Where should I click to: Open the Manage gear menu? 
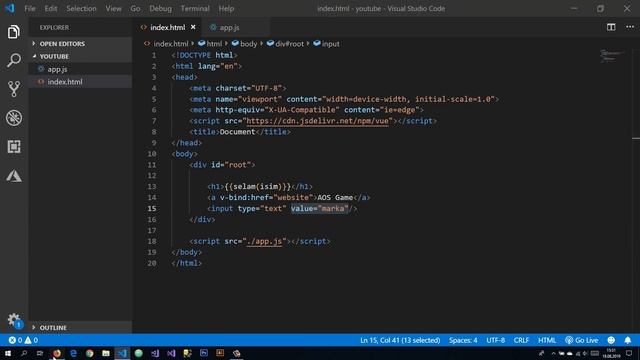click(x=14, y=320)
